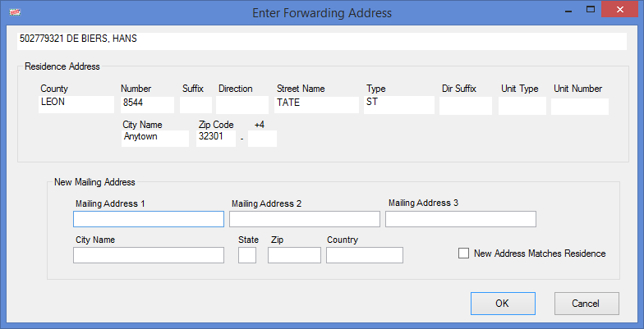Click the application icon in title bar

tap(15, 12)
